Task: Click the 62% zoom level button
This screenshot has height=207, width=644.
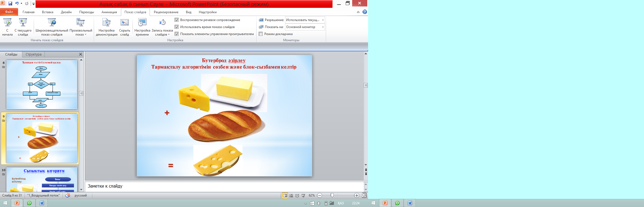Action: 312,195
